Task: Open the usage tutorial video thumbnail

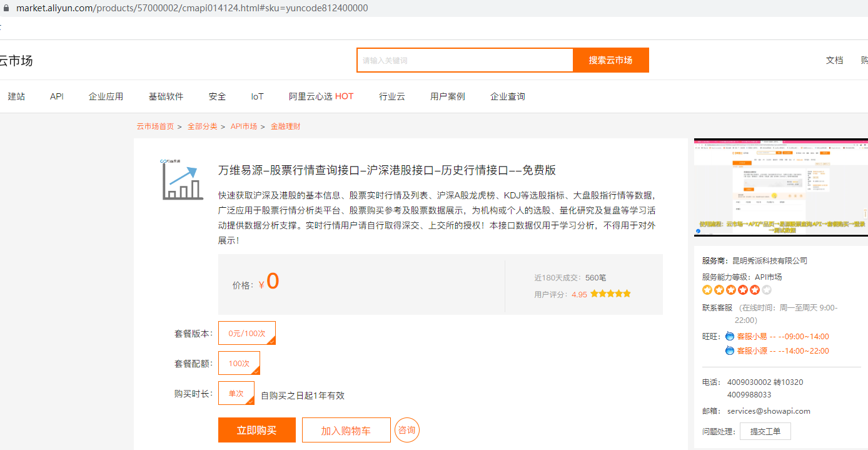Action: coord(780,187)
